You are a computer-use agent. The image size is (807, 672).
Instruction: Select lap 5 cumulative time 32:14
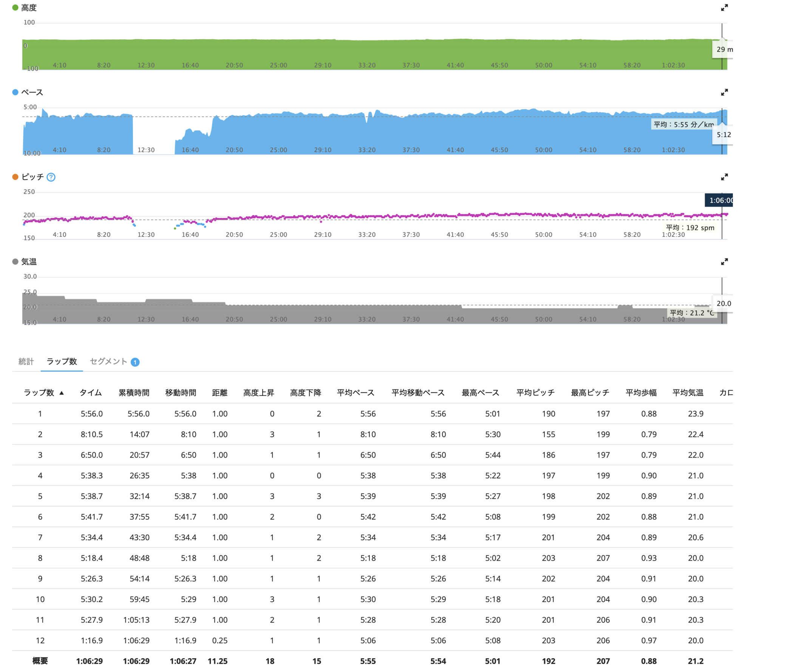(x=139, y=496)
